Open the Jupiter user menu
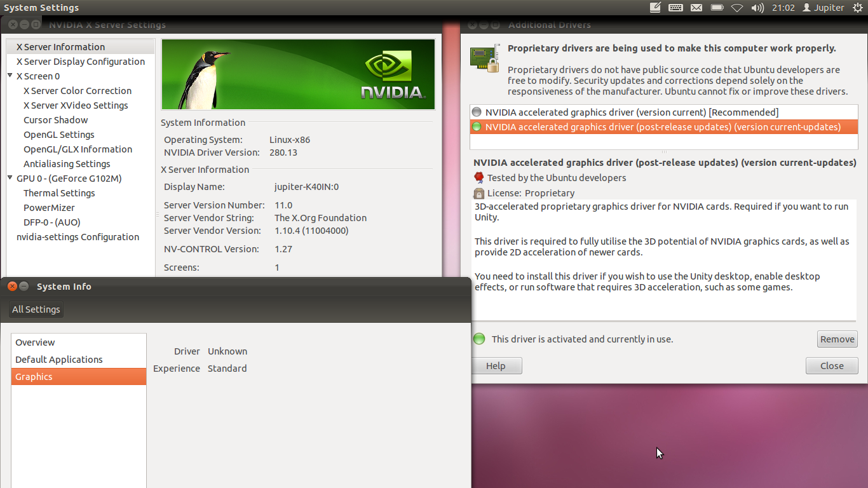The height and width of the screenshot is (488, 868). click(x=824, y=8)
